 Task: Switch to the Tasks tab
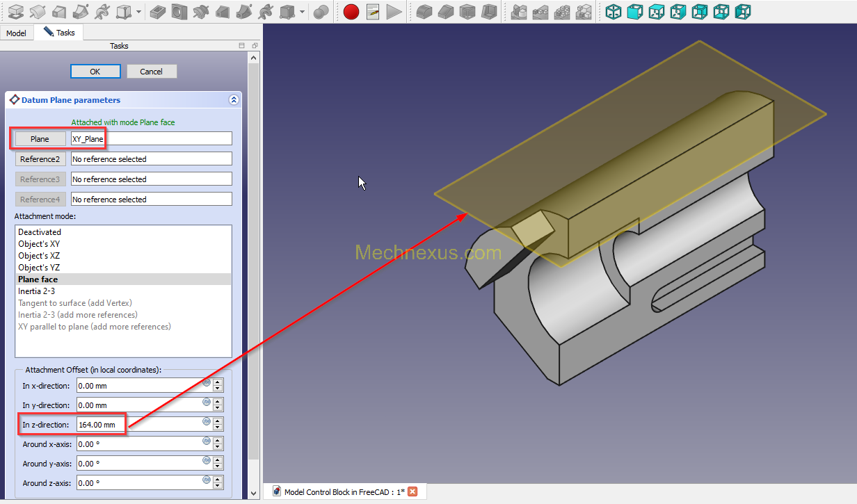click(x=59, y=32)
